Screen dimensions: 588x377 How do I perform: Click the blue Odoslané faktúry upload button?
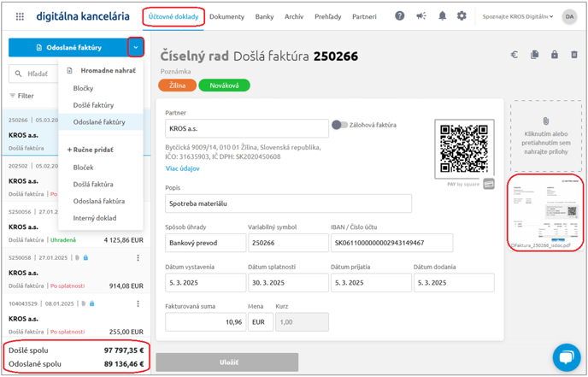[68, 47]
